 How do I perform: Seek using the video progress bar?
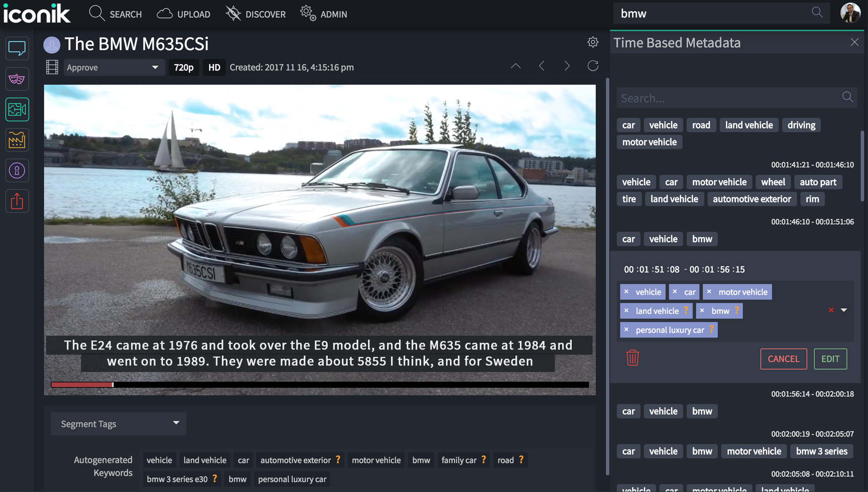pos(319,385)
